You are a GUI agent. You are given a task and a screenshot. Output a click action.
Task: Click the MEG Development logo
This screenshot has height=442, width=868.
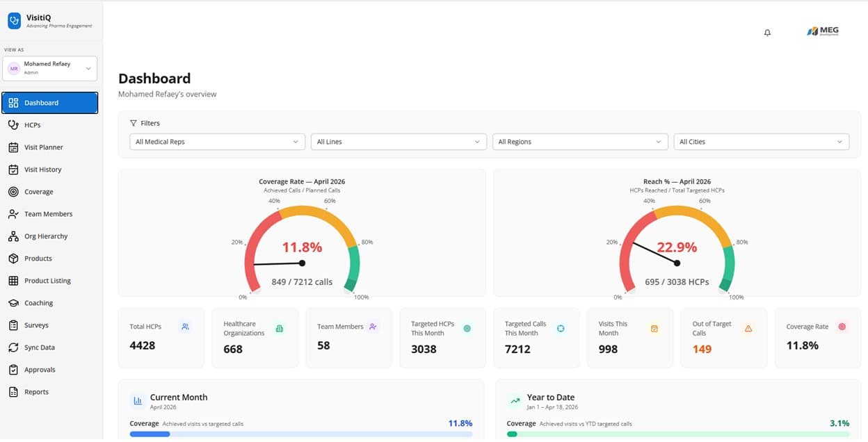pos(823,31)
